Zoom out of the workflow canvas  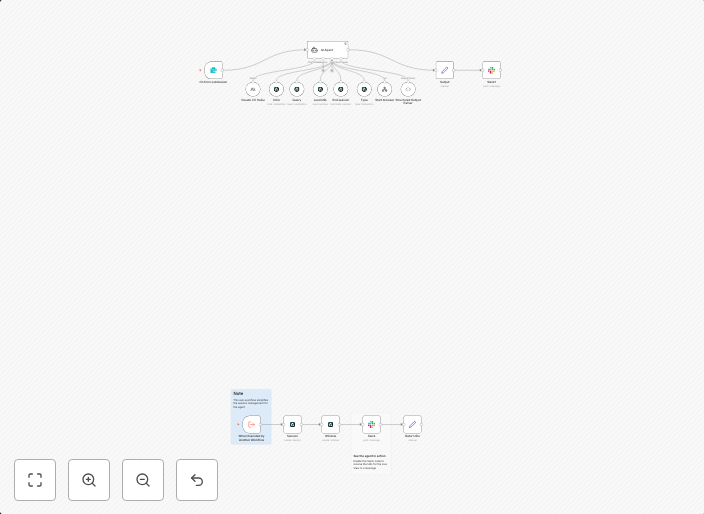tap(143, 480)
